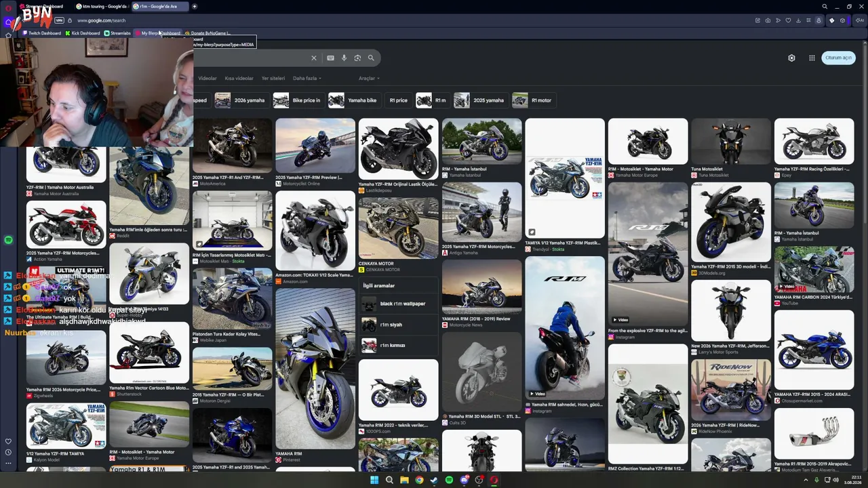The image size is (868, 488).
Task: Open Google Lens image search icon
Action: (x=357, y=58)
